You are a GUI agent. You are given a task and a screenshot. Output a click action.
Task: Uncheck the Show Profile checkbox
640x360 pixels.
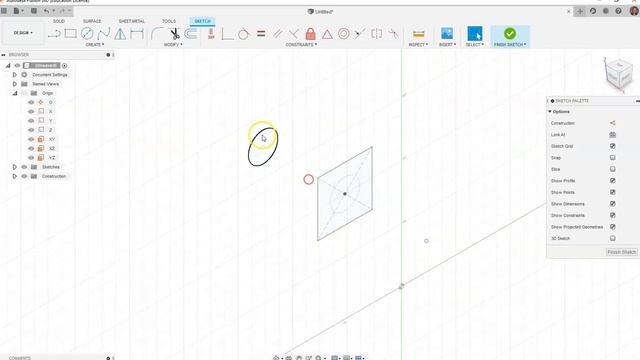(612, 180)
